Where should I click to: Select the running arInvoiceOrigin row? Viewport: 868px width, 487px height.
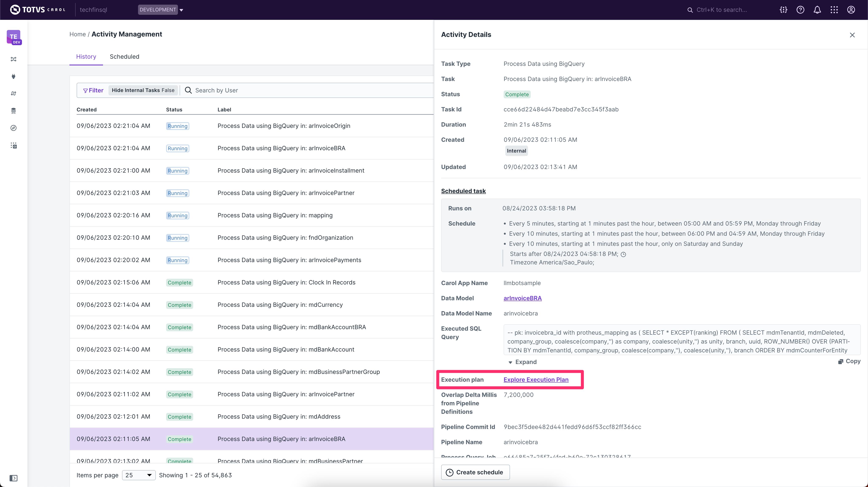pyautogui.click(x=251, y=126)
